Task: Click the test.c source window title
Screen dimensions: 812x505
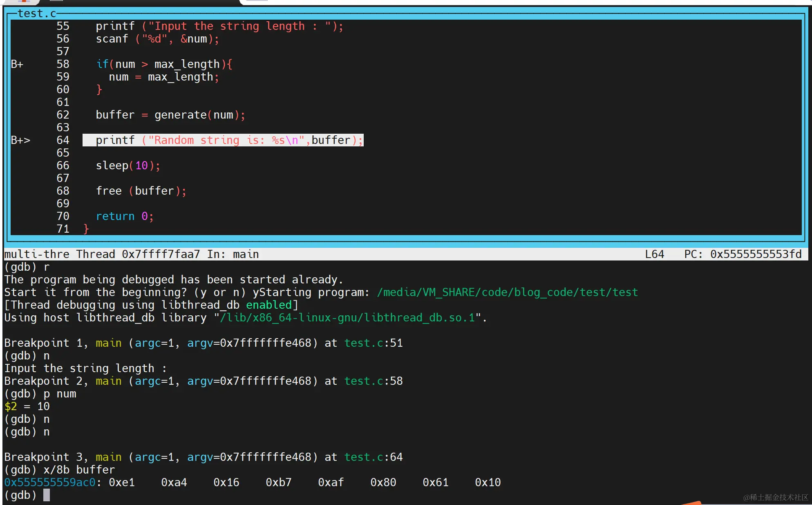Action: click(x=37, y=13)
